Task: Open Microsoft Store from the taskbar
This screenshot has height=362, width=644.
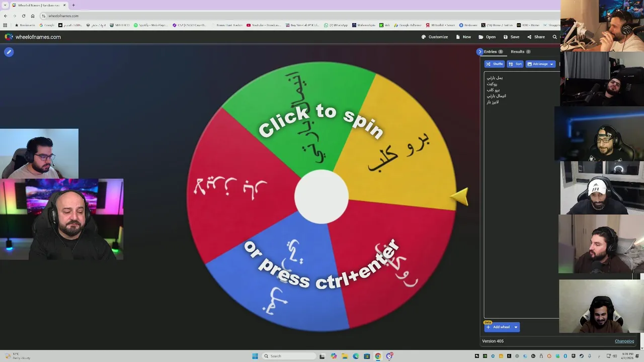Action: tap(367, 356)
